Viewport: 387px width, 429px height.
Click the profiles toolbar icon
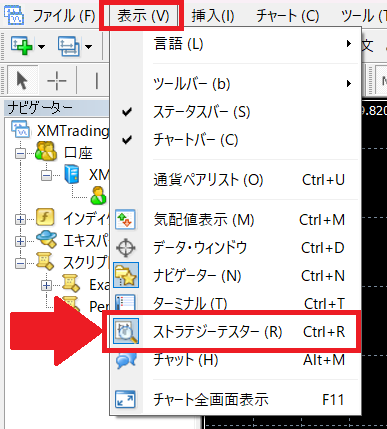pyautogui.click(x=68, y=46)
